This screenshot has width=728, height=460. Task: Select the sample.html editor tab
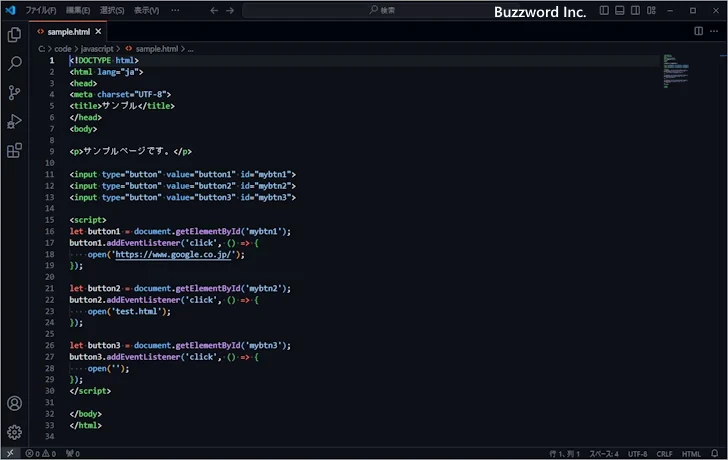point(68,32)
